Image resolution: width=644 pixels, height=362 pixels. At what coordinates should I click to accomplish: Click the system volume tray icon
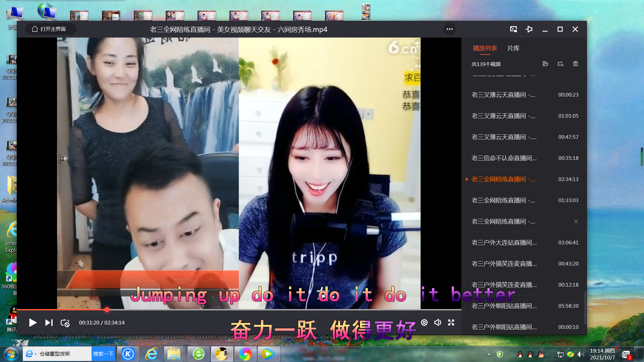click(581, 354)
